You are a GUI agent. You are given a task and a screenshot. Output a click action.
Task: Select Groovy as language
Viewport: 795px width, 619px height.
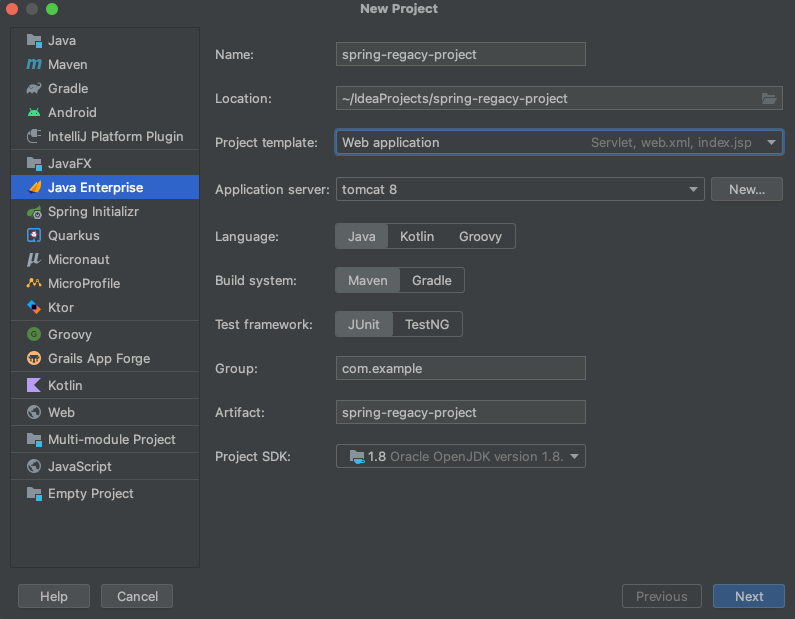(x=480, y=236)
